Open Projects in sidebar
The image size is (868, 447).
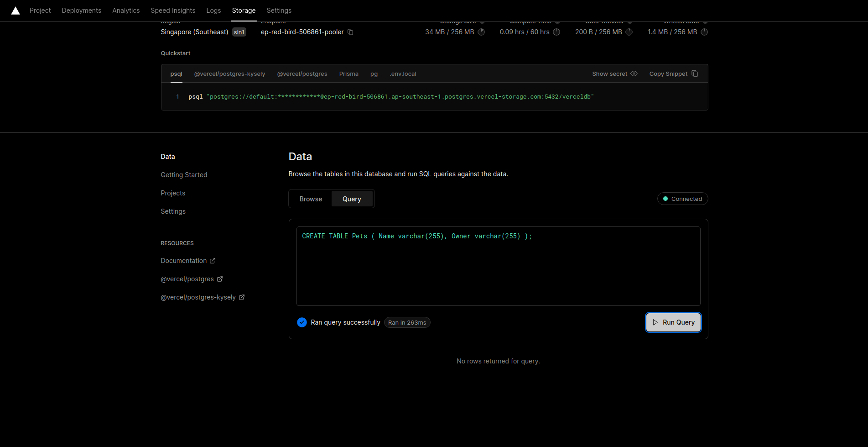173,193
